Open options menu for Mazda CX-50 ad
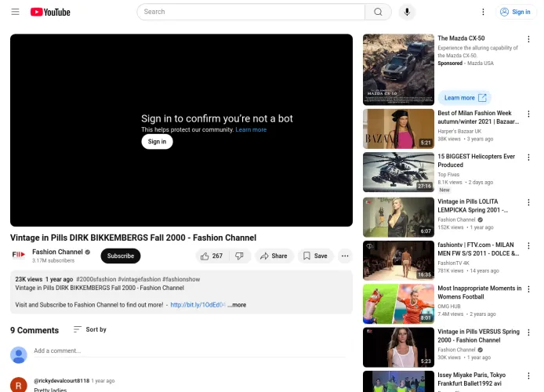The image size is (544, 392). pos(528,39)
